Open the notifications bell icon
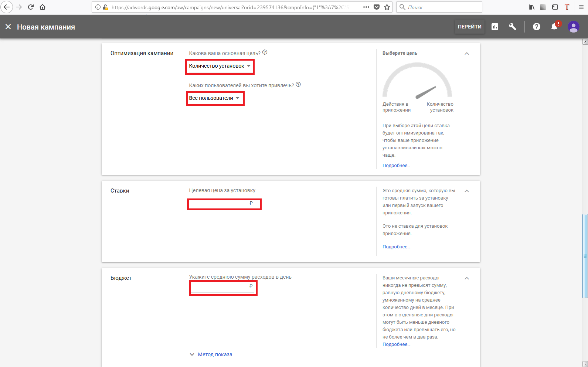The image size is (588, 367). [x=554, y=27]
